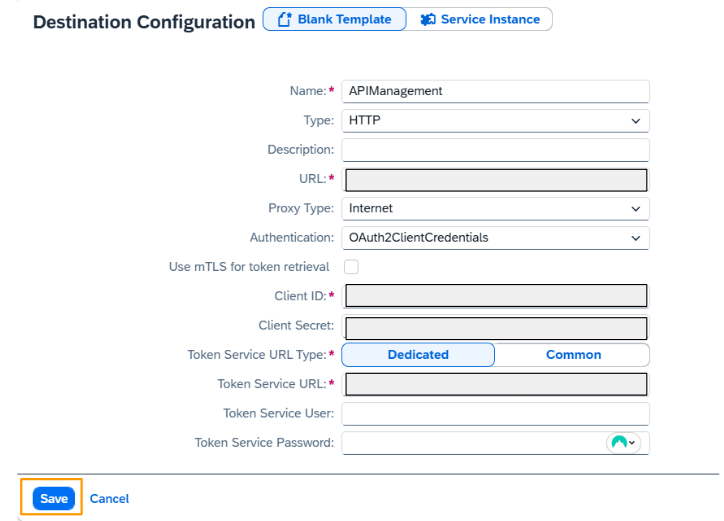Click the Blank Template icon
This screenshot has width=724, height=521.
click(284, 19)
